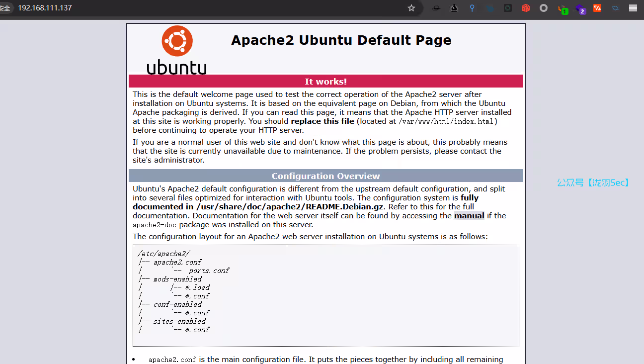
Task: Open the red dice extension
Action: click(x=526, y=8)
